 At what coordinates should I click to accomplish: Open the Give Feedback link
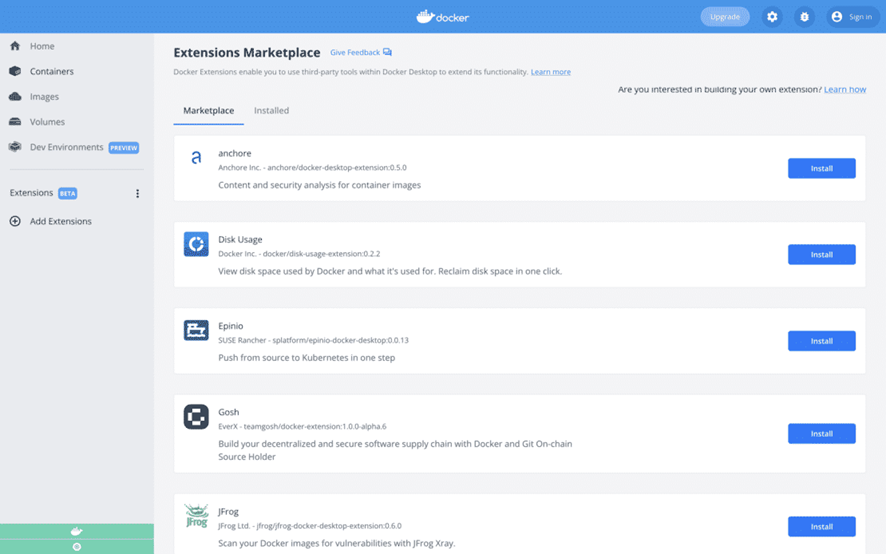click(x=355, y=53)
